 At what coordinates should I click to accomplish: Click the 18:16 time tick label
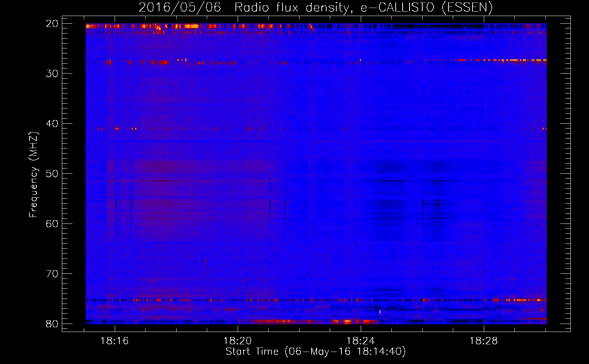(x=115, y=341)
